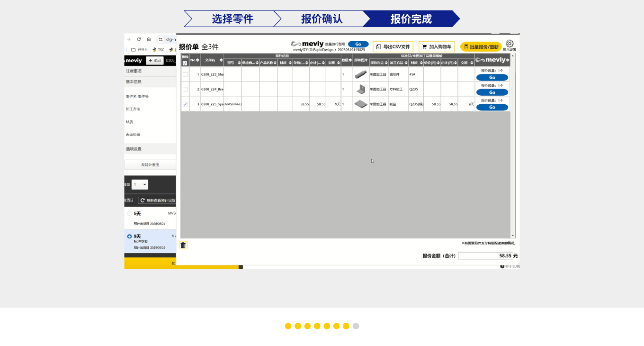Click 刷新查看预计出货日 refresh button
This screenshot has height=346, width=644.
(157, 200)
